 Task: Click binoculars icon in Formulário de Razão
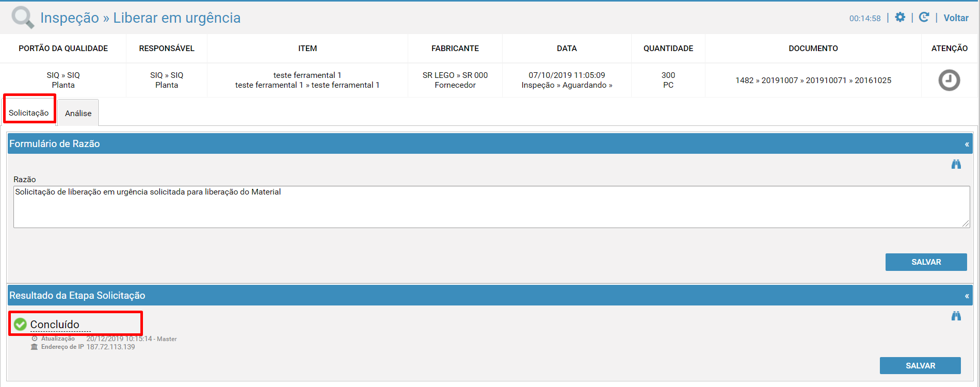(956, 164)
